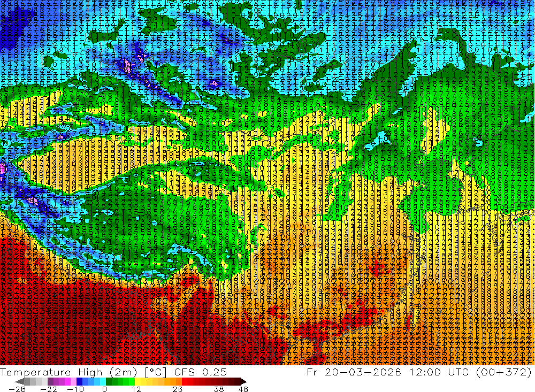This screenshot has width=535, height=392.
Task: Click the 'GFS 0.25' model label
Action: pos(200,372)
